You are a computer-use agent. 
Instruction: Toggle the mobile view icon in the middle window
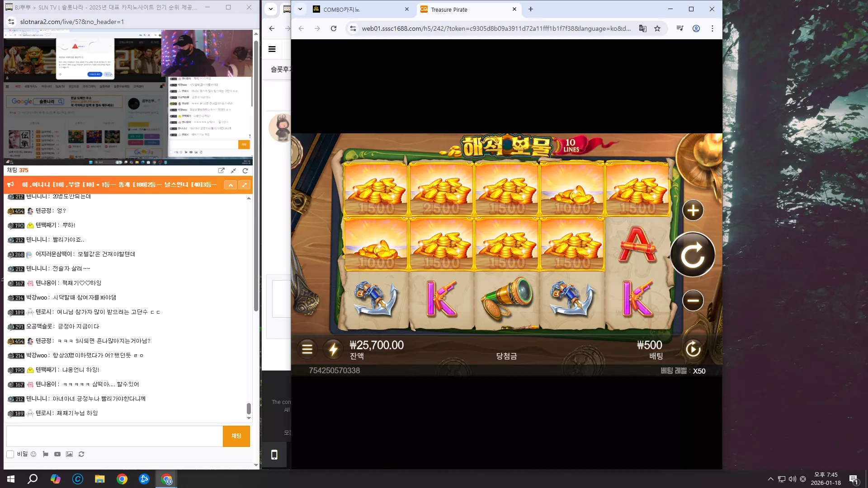[x=274, y=455]
